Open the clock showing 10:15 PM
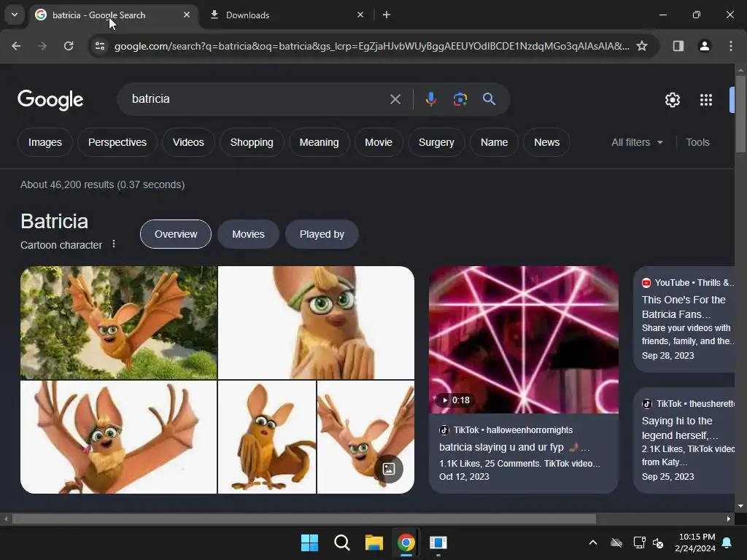This screenshot has height=560, width=747. point(695,542)
